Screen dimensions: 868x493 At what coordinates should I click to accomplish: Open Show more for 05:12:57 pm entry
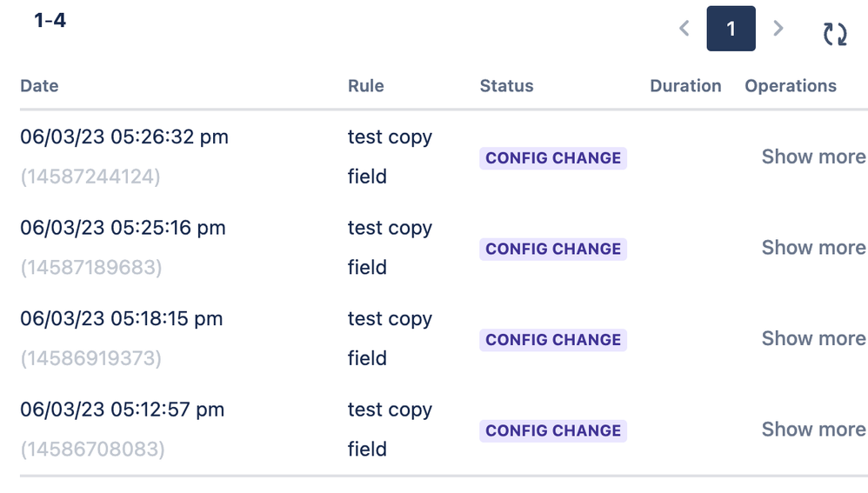(814, 429)
